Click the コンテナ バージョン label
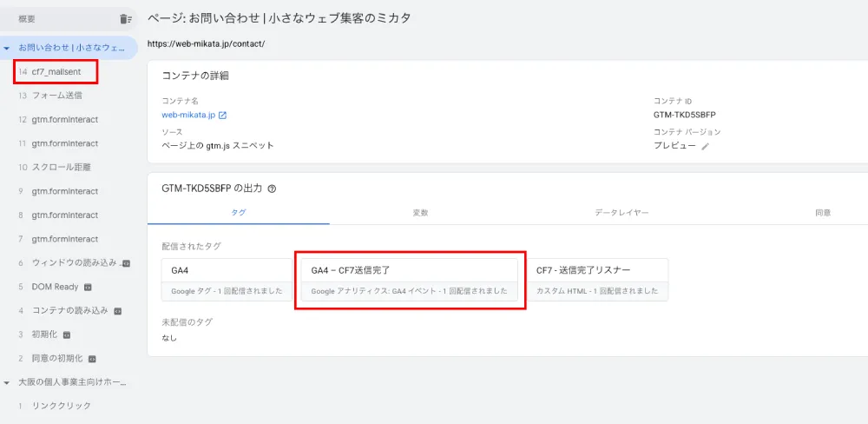 [687, 132]
